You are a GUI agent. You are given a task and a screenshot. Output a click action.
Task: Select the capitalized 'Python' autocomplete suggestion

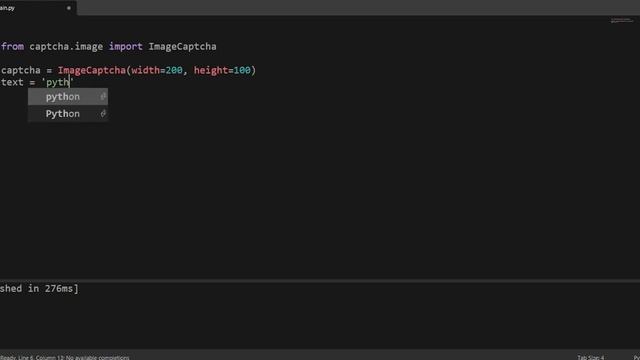pyautogui.click(x=68, y=114)
